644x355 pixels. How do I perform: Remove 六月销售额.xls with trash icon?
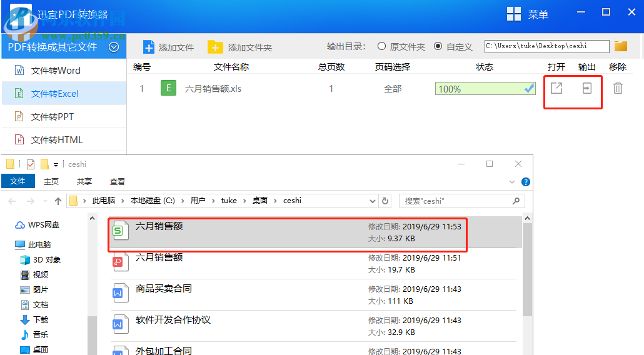click(x=618, y=88)
